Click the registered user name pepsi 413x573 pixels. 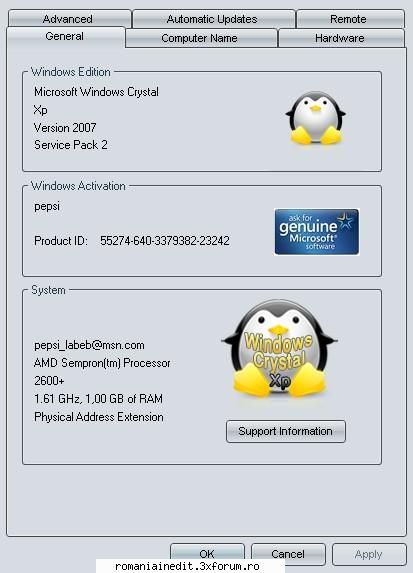point(47,206)
